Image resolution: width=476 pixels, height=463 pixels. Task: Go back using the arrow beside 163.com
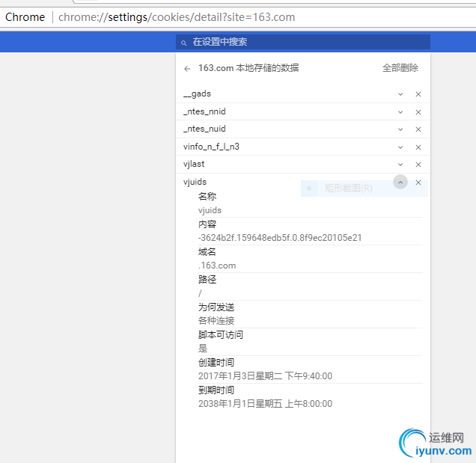pyautogui.click(x=187, y=69)
